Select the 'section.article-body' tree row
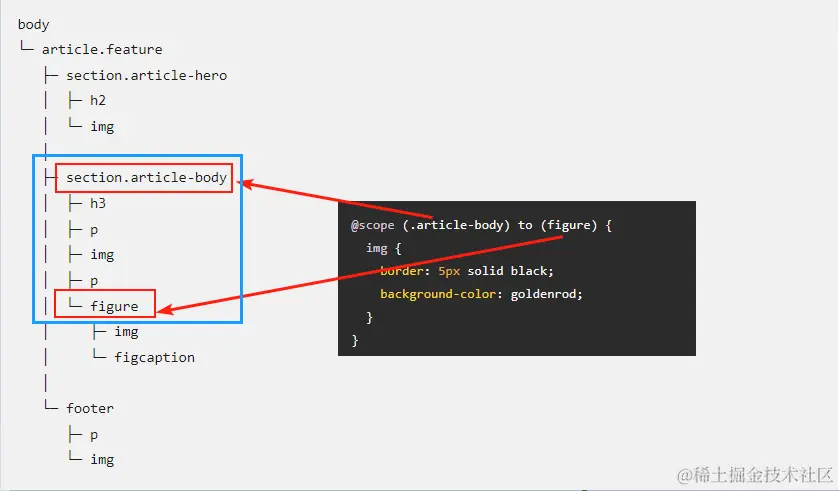 146,177
